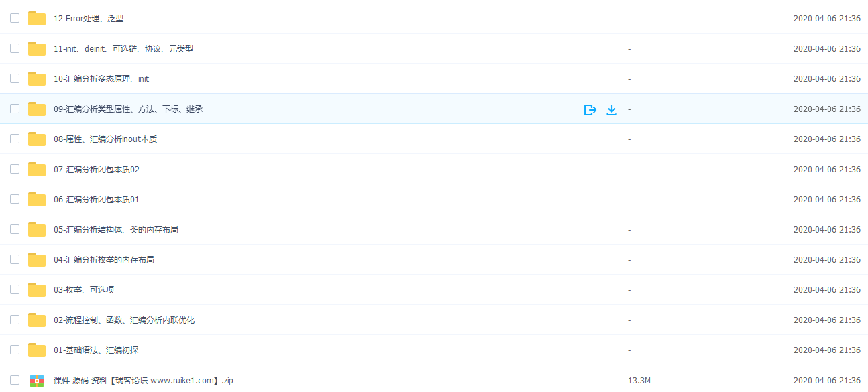Open folder name 02-流程控制、函数、汇编分析内联优化

(124, 320)
